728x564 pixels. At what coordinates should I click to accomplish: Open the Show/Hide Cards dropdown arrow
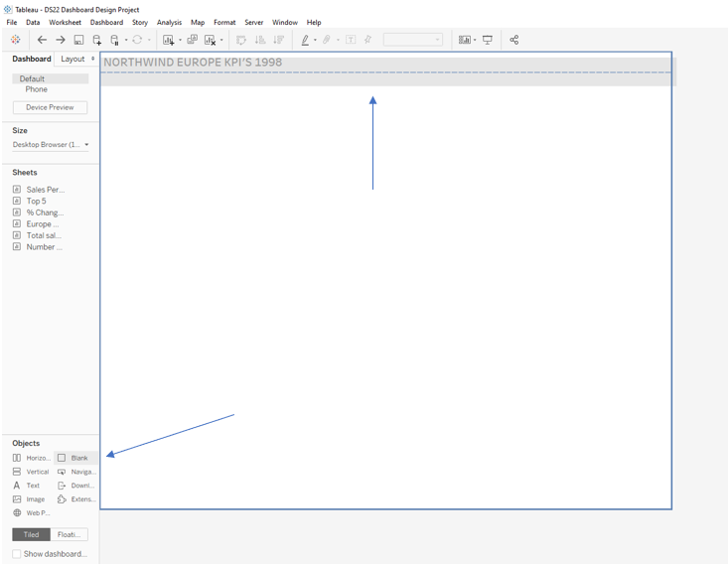475,40
